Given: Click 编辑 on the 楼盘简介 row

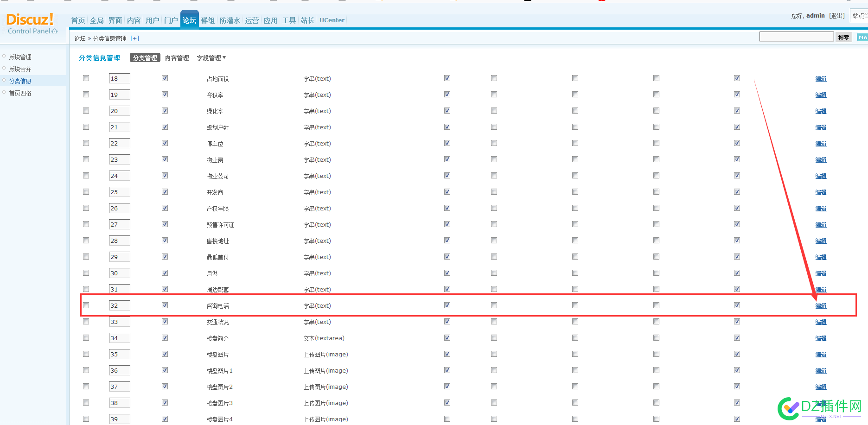Looking at the screenshot, I should click(x=821, y=338).
